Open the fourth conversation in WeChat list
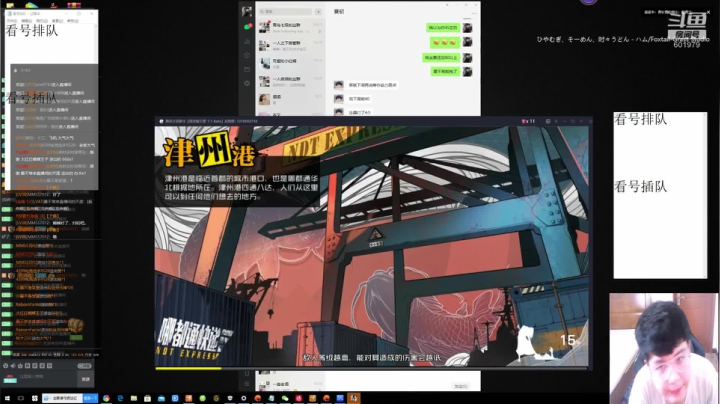The height and width of the screenshot is (404, 720). (x=290, y=81)
